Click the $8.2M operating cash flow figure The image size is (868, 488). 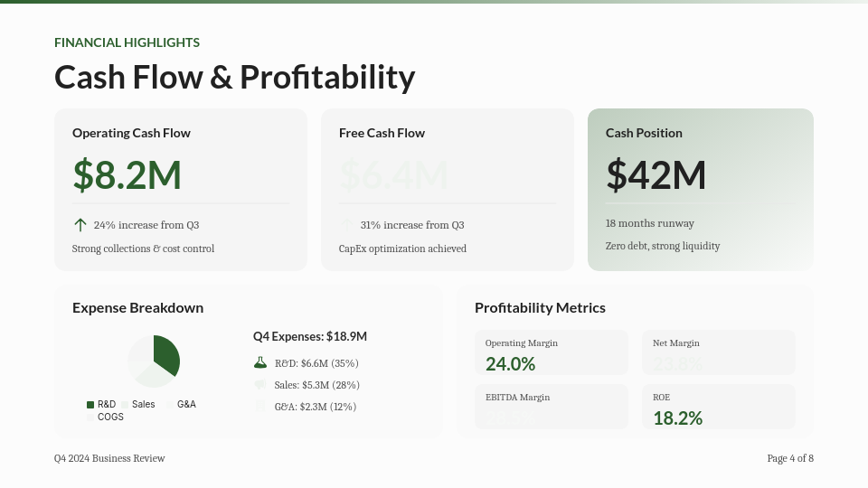(127, 174)
